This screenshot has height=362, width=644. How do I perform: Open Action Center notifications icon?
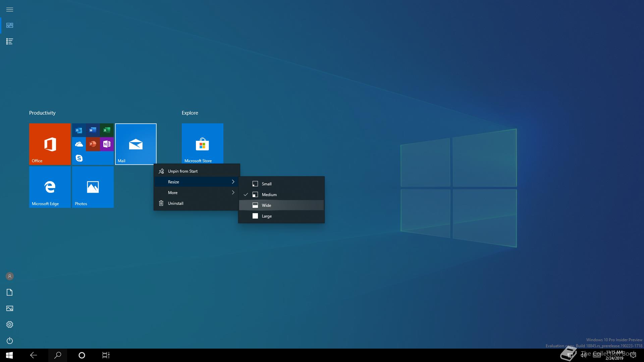[633, 355]
